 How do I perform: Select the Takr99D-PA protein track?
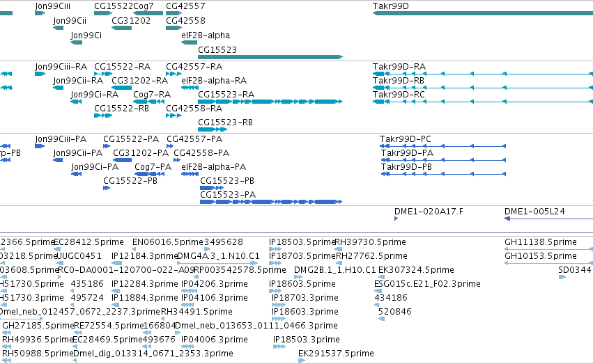pyautogui.click(x=443, y=160)
